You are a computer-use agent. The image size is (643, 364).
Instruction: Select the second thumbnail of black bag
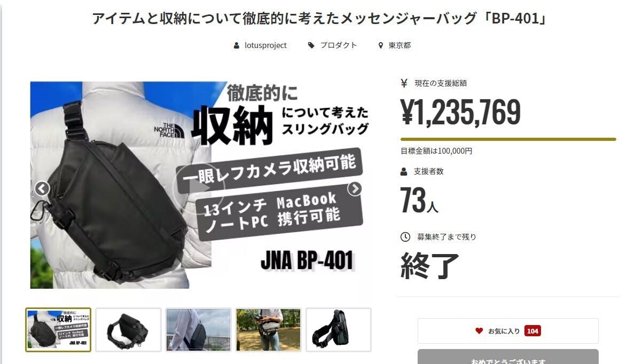[x=128, y=330]
